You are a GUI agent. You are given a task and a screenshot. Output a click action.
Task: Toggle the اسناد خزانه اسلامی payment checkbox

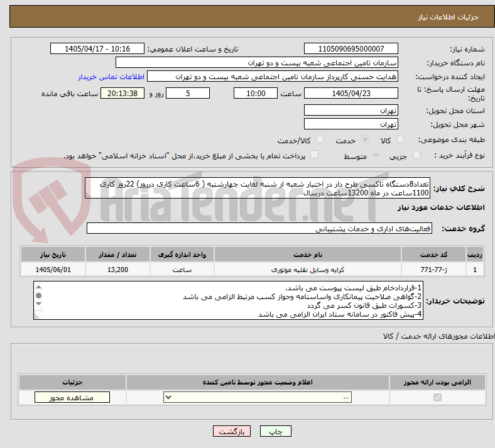click(x=315, y=155)
